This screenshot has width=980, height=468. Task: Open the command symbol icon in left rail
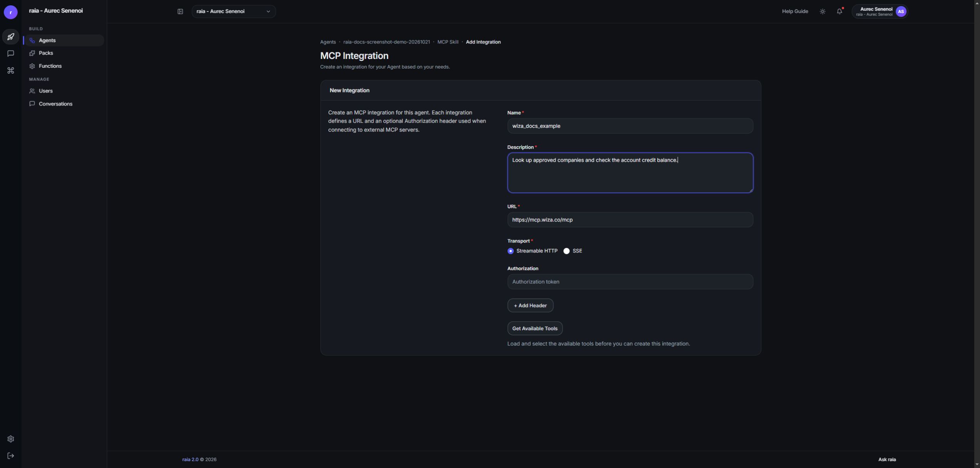click(x=10, y=70)
